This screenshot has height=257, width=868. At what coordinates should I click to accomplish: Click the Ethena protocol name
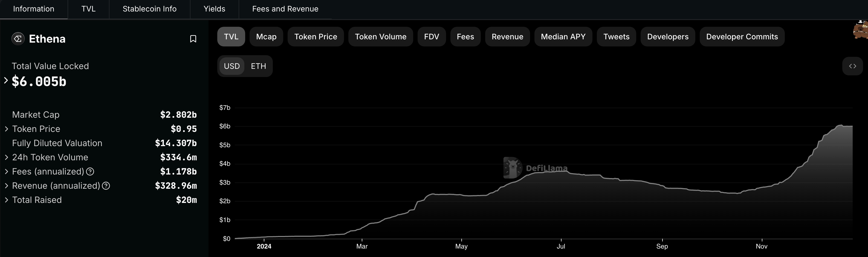pyautogui.click(x=47, y=39)
